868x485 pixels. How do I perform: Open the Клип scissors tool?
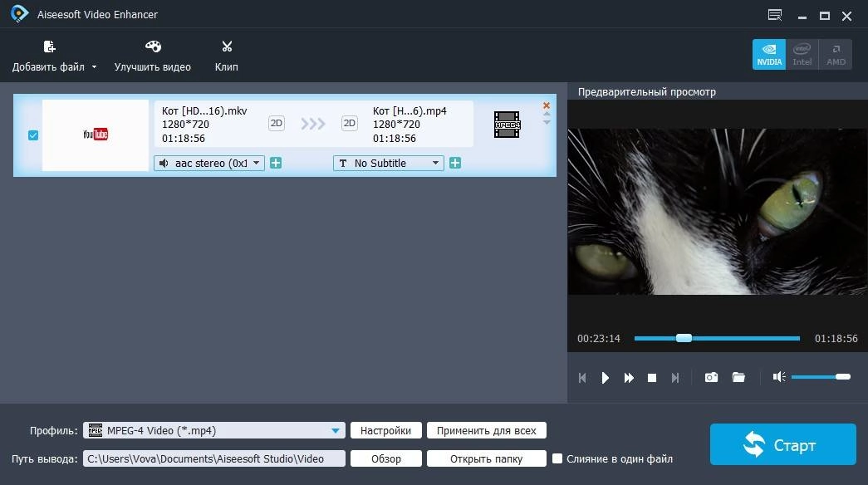227,56
